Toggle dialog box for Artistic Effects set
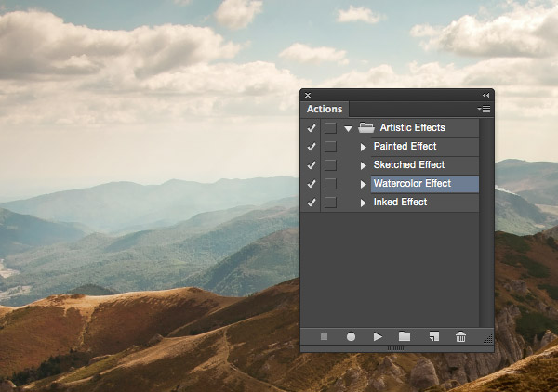This screenshot has width=558, height=392. (330, 128)
